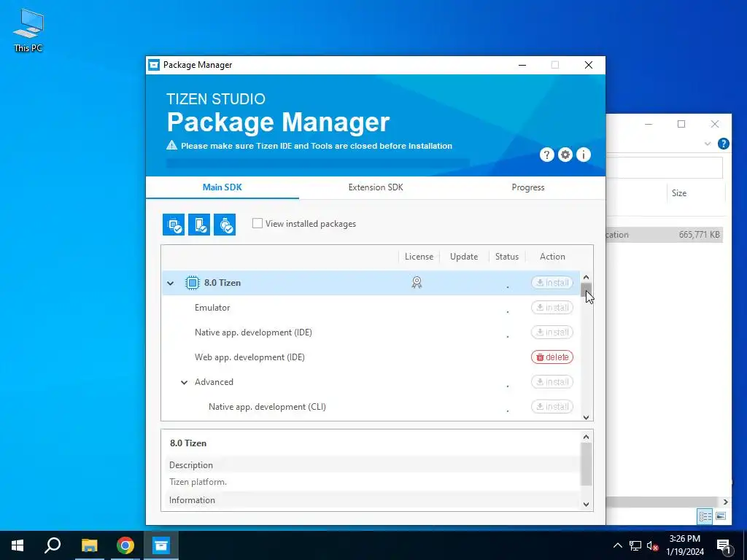Click package list scroll up arrow

click(x=586, y=277)
